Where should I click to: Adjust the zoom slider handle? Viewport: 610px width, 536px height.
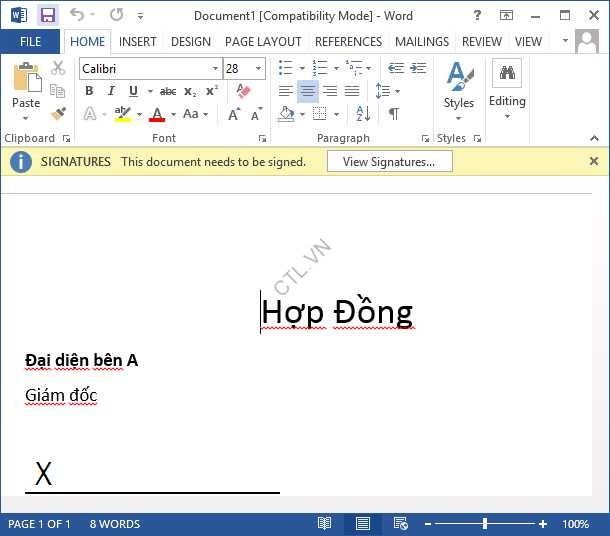pyautogui.click(x=485, y=524)
